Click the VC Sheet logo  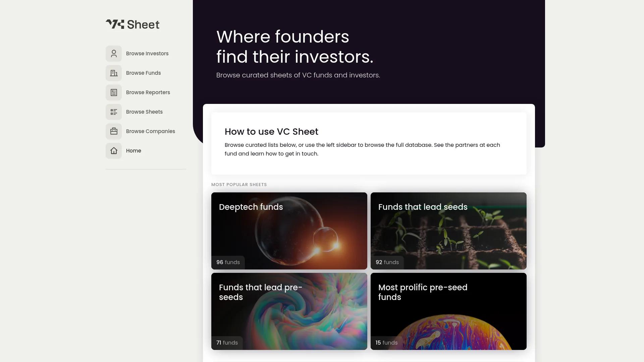pyautogui.click(x=132, y=24)
